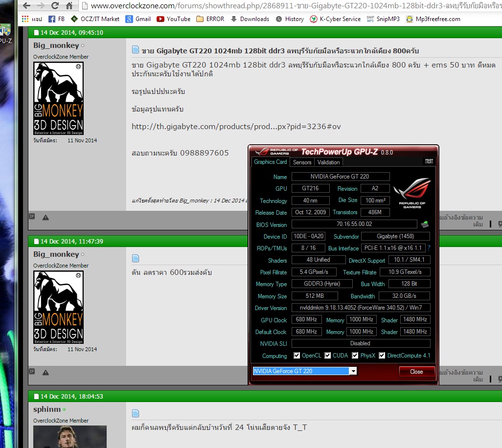Go to browser home page icon
Screen dimensions: 502x448
[x=69, y=5]
